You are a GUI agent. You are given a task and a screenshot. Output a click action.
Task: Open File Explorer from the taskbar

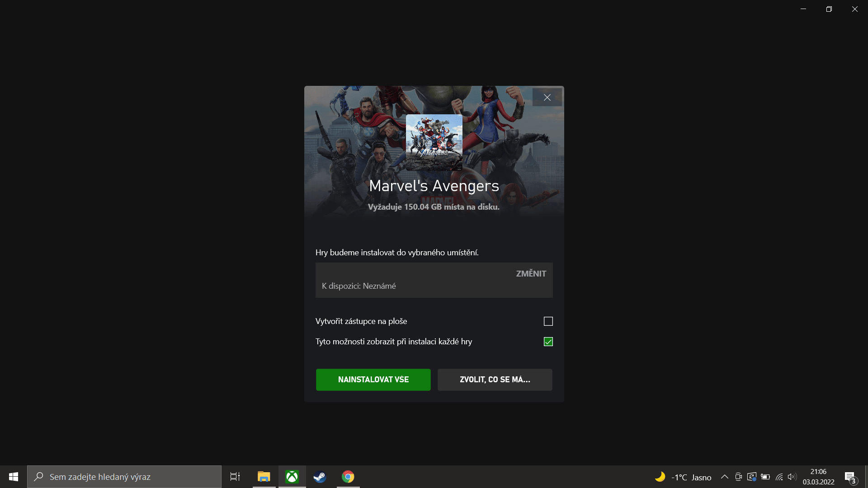[264, 477]
